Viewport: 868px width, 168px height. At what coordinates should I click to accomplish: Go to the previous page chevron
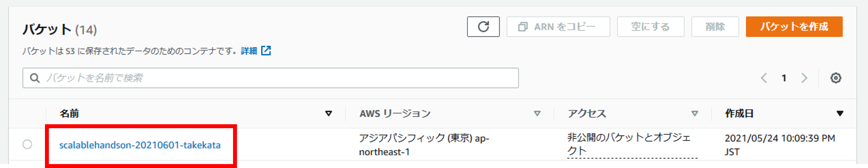click(764, 78)
